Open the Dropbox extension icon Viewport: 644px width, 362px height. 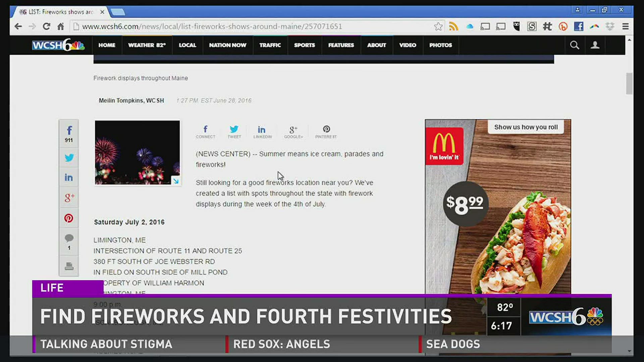610,26
